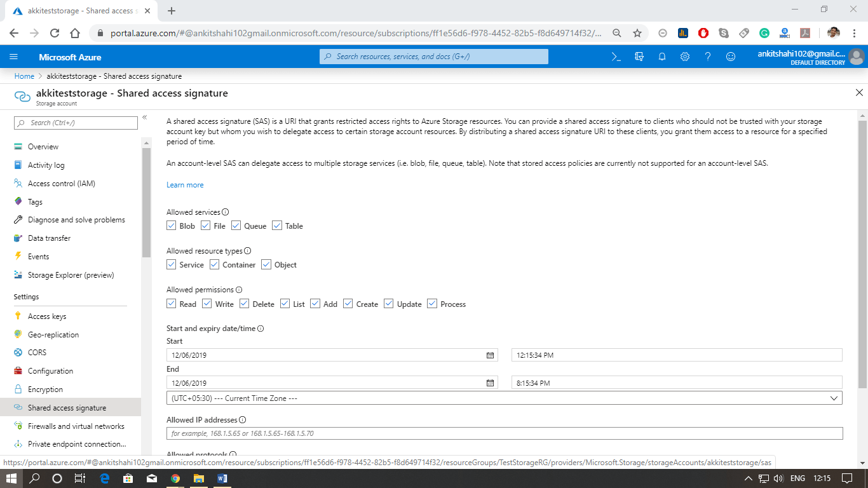Reload the page in Chrome
The width and height of the screenshot is (868, 488).
[x=55, y=33]
